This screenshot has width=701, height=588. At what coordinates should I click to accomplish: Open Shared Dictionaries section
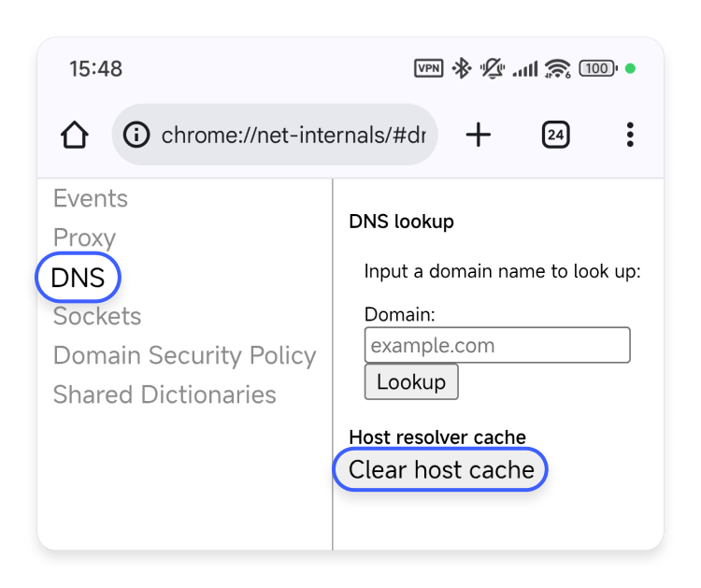point(165,394)
